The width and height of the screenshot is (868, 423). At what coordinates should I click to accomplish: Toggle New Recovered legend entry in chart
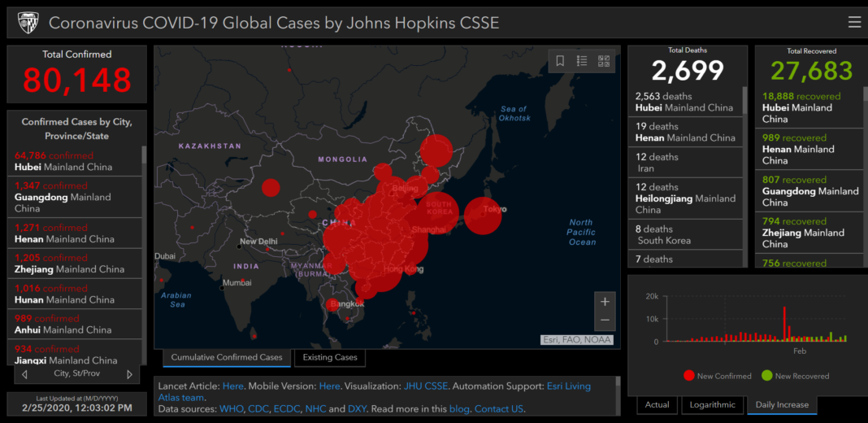[x=796, y=376]
